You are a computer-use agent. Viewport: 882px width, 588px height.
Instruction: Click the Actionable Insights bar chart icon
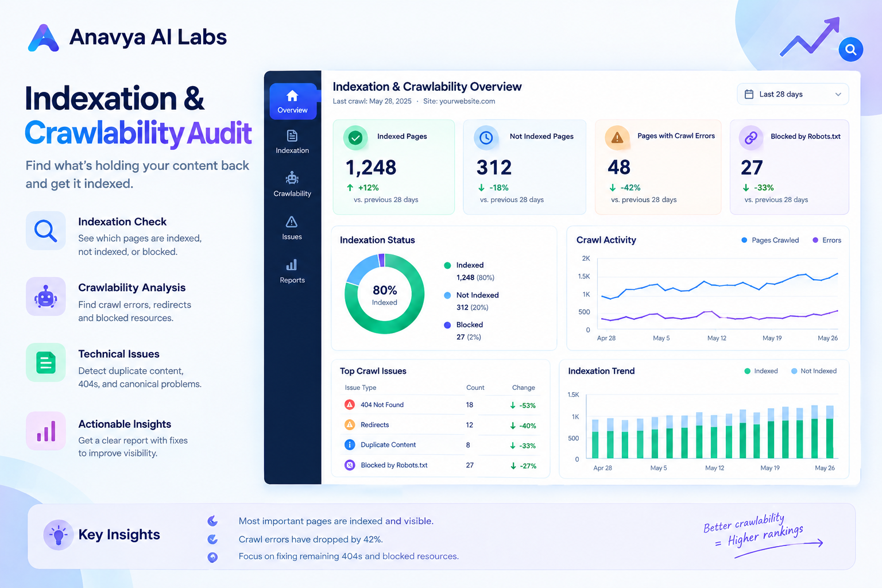(x=46, y=431)
